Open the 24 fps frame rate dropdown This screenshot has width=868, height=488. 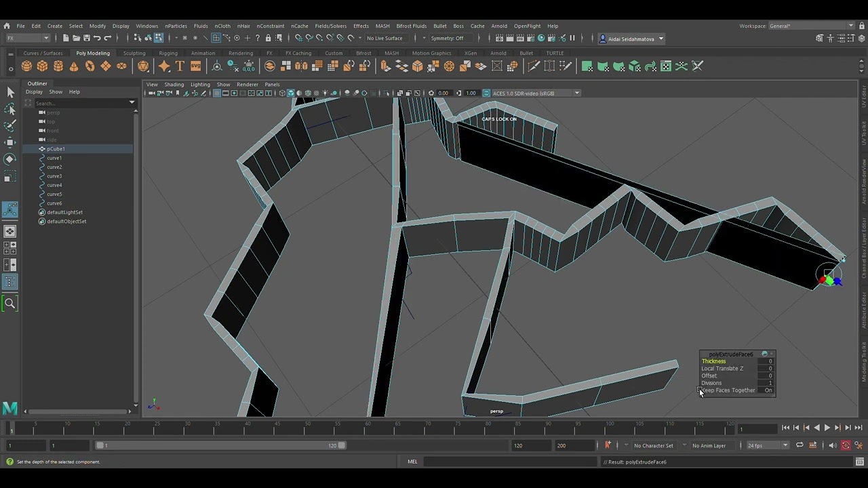[767, 445]
